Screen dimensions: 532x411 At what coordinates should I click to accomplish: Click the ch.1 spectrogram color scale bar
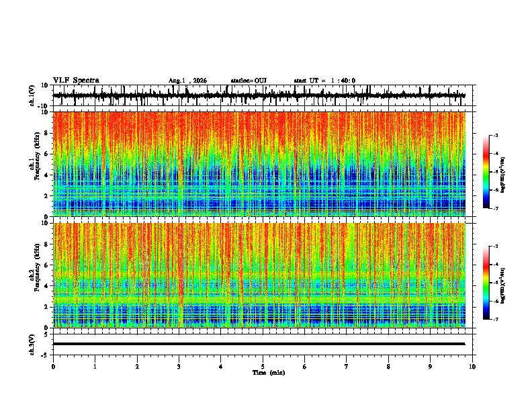tap(486, 172)
